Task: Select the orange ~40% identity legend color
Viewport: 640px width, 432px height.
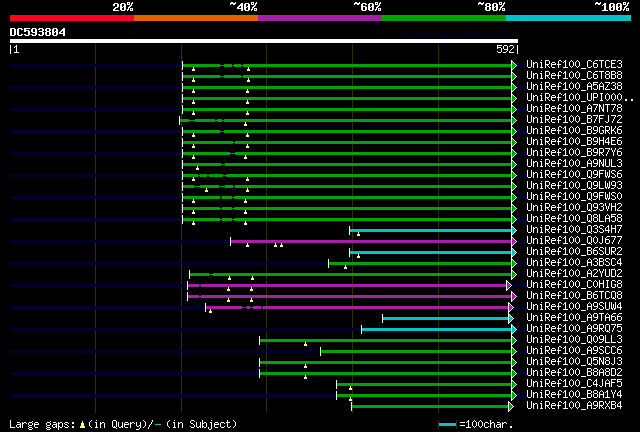Action: 196,18
